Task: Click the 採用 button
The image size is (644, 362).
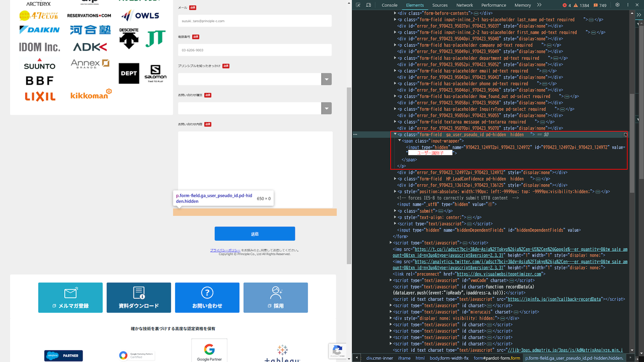Action: click(x=276, y=298)
